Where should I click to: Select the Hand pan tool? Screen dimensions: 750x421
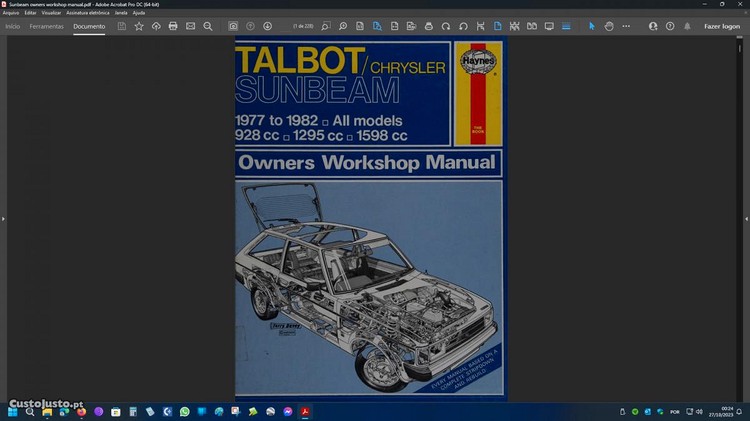point(609,26)
